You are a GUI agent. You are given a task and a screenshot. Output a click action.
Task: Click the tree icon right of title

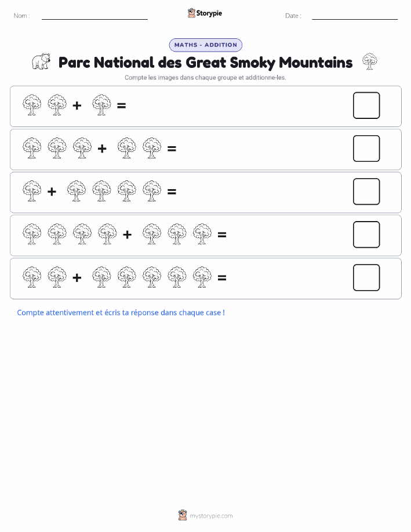[370, 61]
